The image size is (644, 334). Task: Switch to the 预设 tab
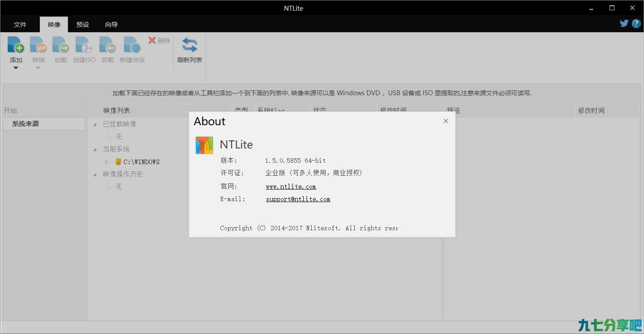(83, 25)
